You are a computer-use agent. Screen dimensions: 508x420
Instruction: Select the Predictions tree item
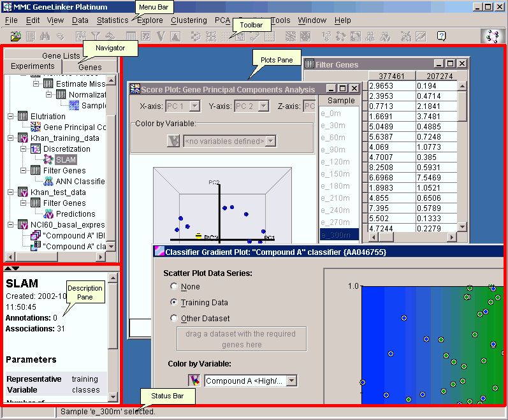click(x=75, y=214)
